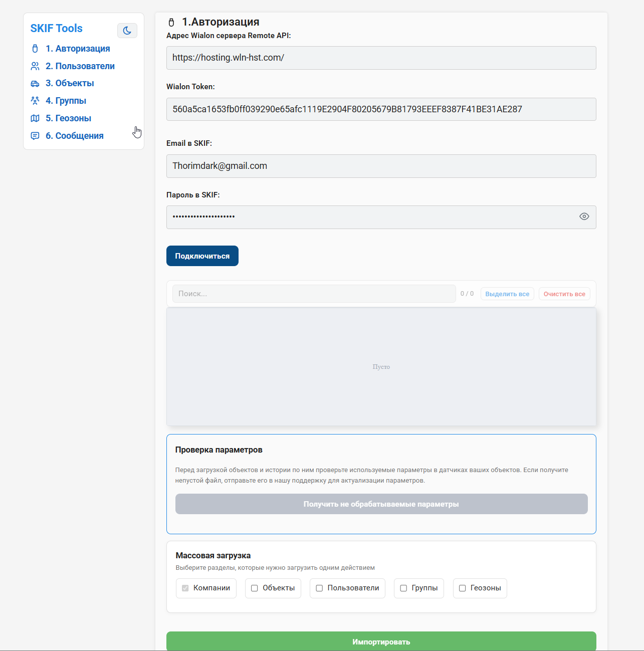Click the Очистить все button
Viewport: 644px width, 651px height.
click(x=564, y=294)
